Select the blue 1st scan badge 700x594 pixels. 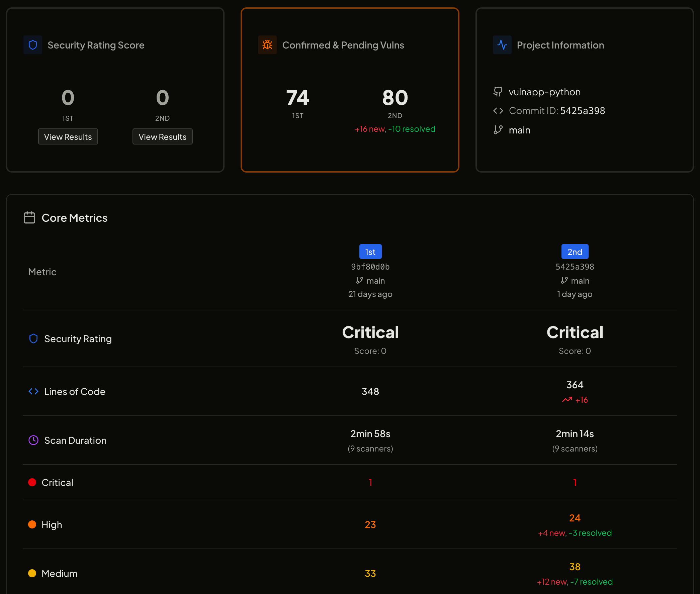[370, 252]
